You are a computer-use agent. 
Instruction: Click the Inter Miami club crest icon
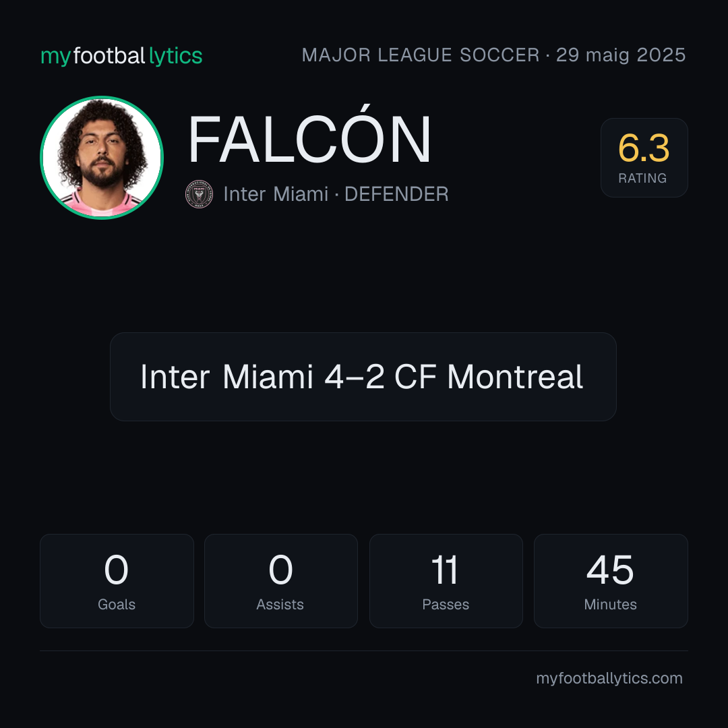(x=199, y=194)
